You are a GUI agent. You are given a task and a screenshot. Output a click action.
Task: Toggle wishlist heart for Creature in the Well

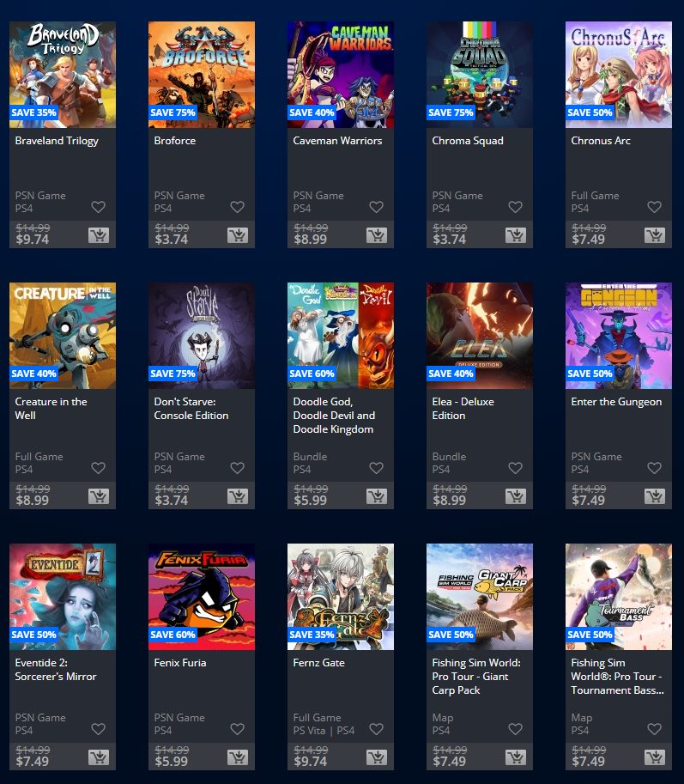(99, 467)
